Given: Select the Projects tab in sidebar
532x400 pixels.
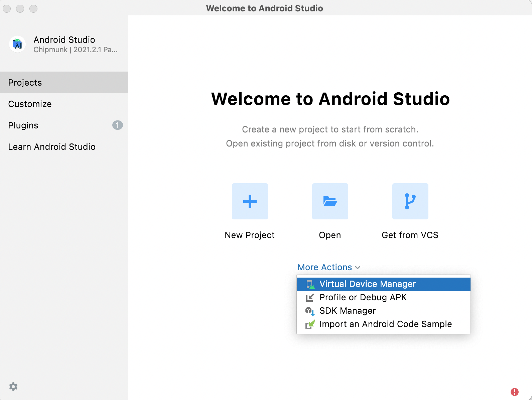Looking at the screenshot, I should 64,82.
